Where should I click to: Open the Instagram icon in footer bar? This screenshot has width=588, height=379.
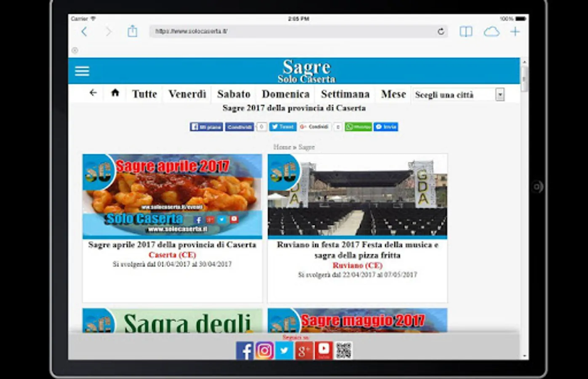coord(265,350)
